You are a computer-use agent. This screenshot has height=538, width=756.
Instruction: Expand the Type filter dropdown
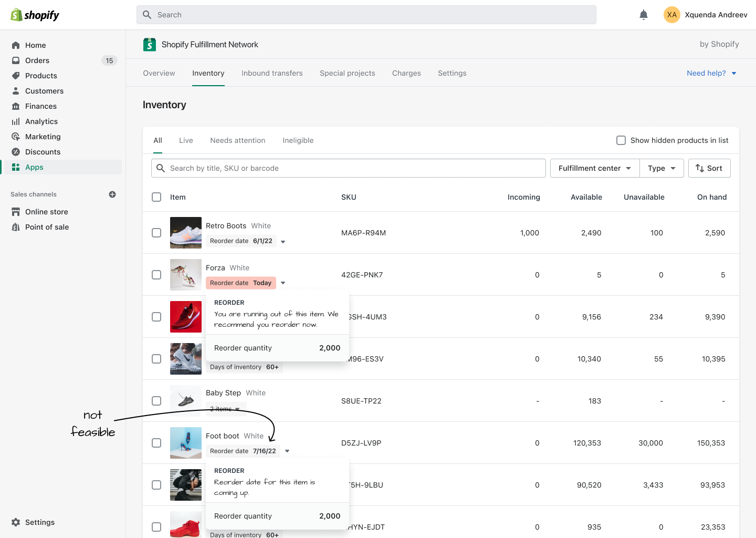coord(661,168)
